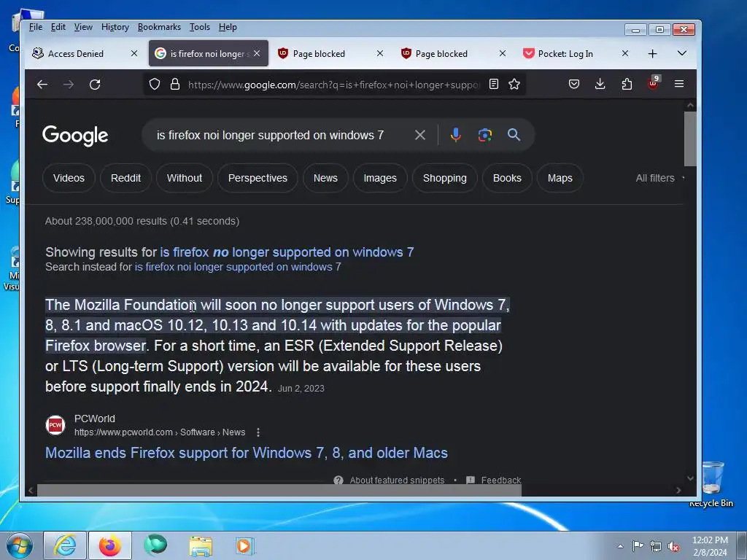
Task: Open a new tab with the plus button
Action: pyautogui.click(x=653, y=54)
